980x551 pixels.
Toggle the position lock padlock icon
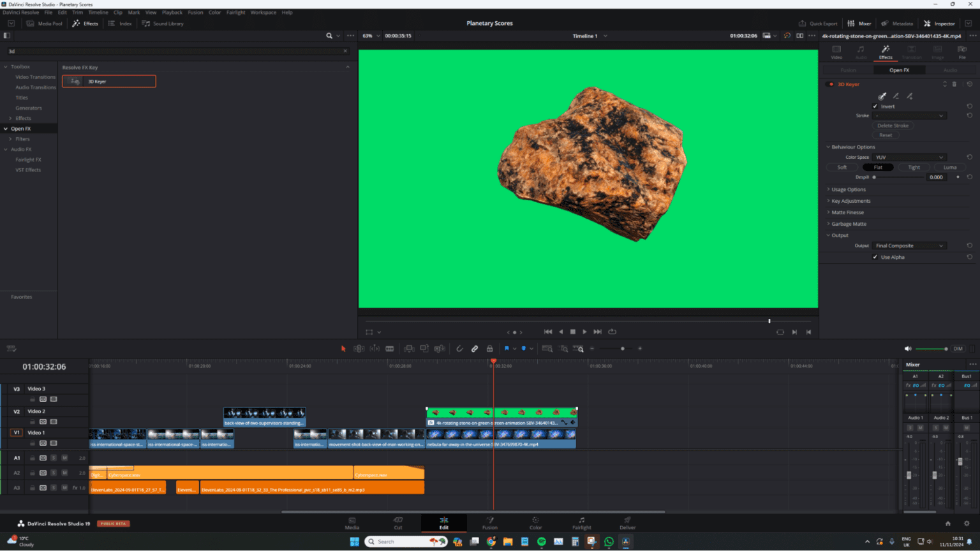pyautogui.click(x=490, y=349)
